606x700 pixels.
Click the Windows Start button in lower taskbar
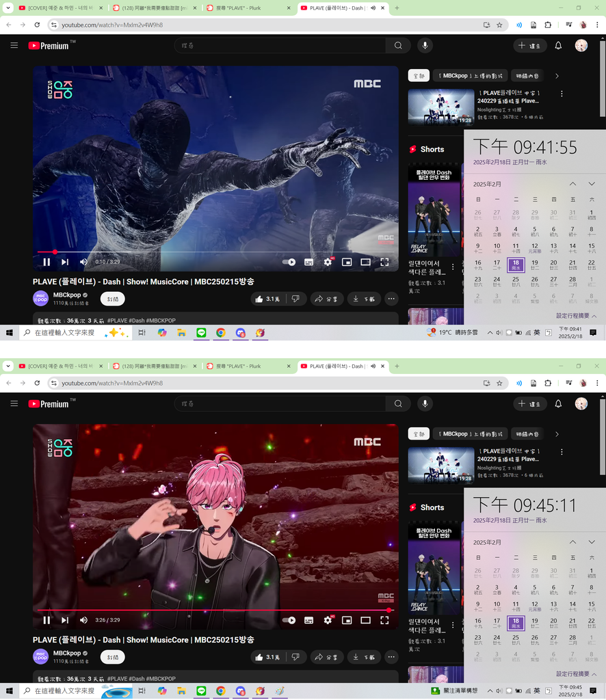click(10, 690)
